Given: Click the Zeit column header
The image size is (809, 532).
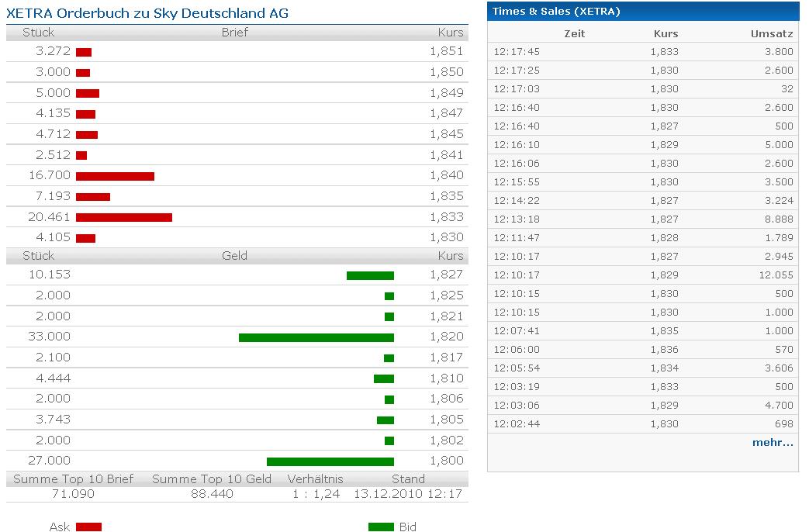Looking at the screenshot, I should 575,33.
